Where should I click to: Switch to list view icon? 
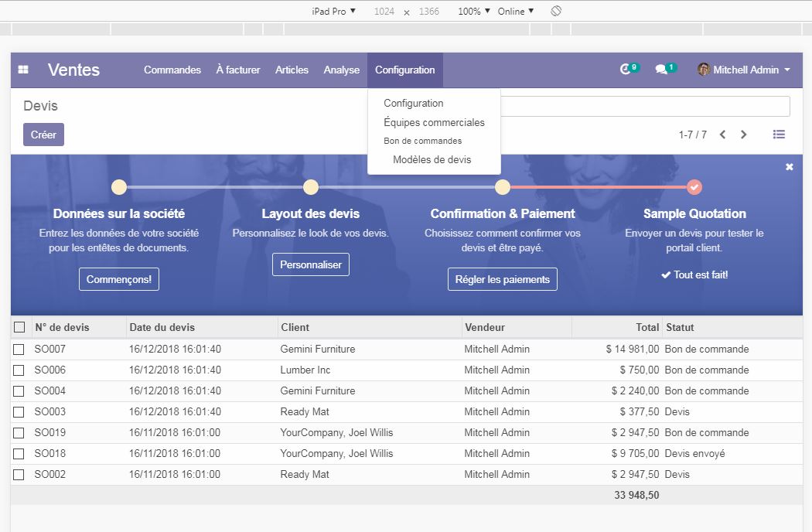[x=779, y=134]
